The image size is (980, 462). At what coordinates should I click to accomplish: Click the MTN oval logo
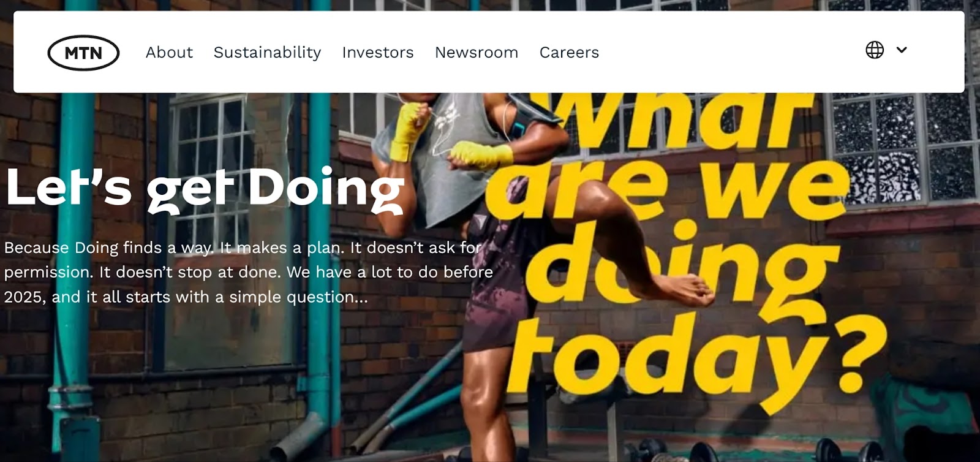point(83,53)
